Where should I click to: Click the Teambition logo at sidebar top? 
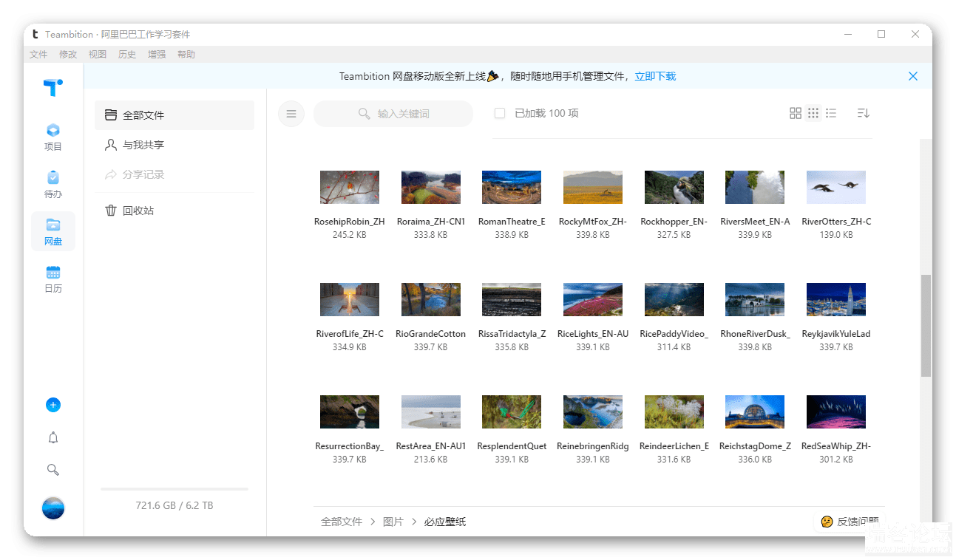tap(53, 87)
